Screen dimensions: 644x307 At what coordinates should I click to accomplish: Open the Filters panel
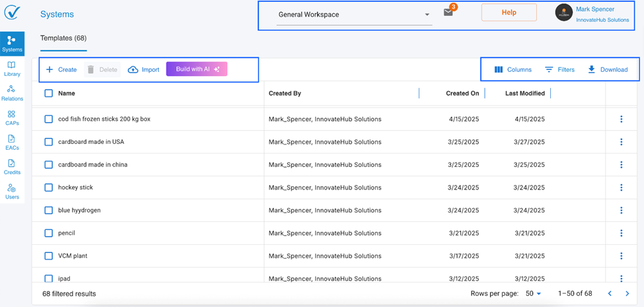(559, 69)
